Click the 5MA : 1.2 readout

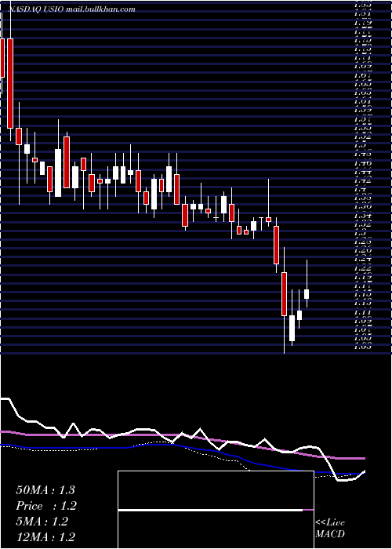pos(42,522)
